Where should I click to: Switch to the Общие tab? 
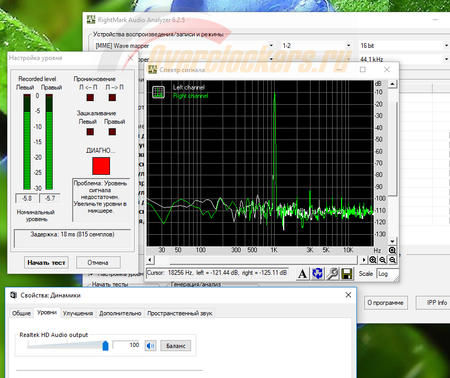21,313
